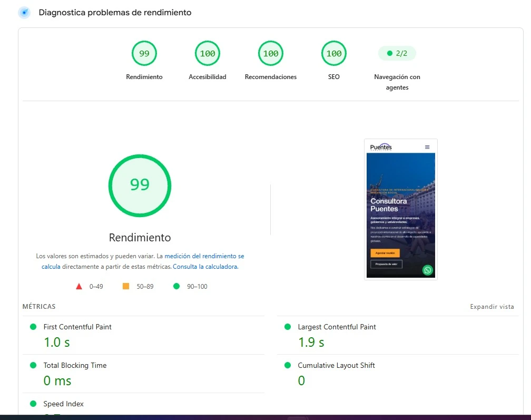531x420 pixels.
Task: Click the green dot beside First Contentful Paint
Action: point(33,327)
